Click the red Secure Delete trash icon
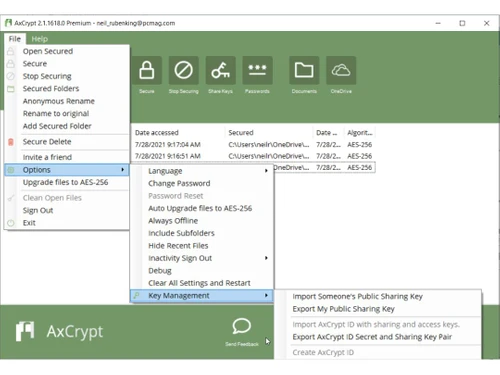The height and width of the screenshot is (375, 500). coord(11,142)
